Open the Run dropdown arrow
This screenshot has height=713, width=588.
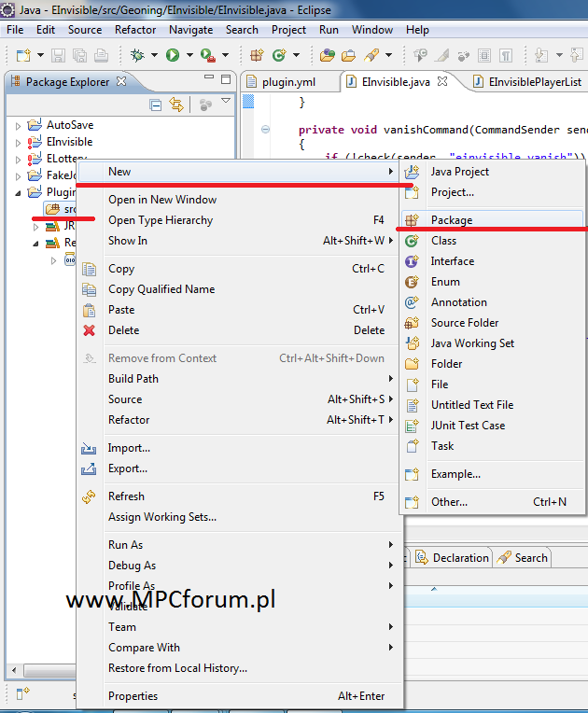coord(189,55)
